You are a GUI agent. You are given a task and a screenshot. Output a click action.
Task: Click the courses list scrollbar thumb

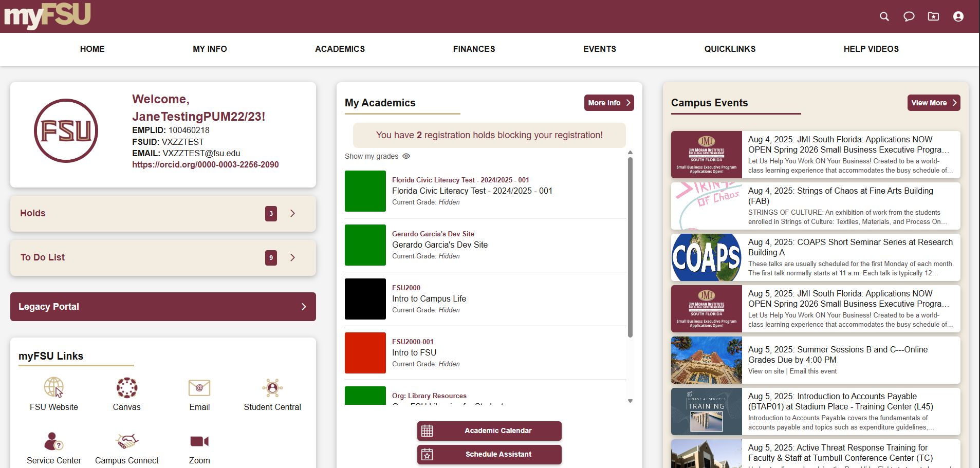coord(630,247)
